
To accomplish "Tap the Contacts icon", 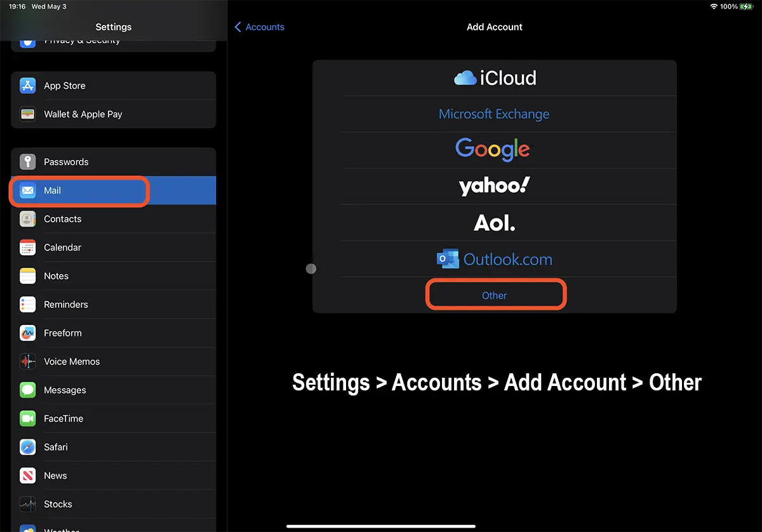I will coord(27,219).
